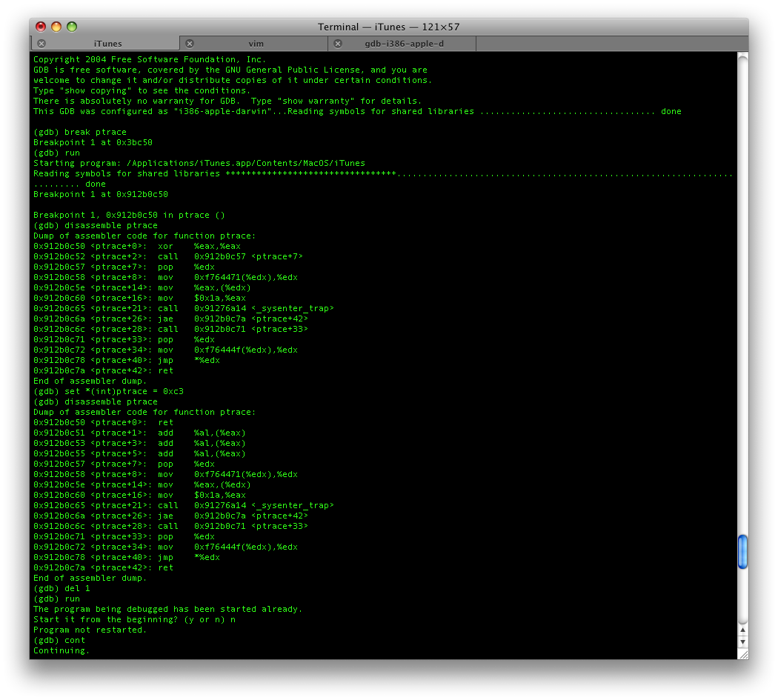The height and width of the screenshot is (700, 778).
Task: Click the scrollbar up arrow
Action: [x=742, y=630]
